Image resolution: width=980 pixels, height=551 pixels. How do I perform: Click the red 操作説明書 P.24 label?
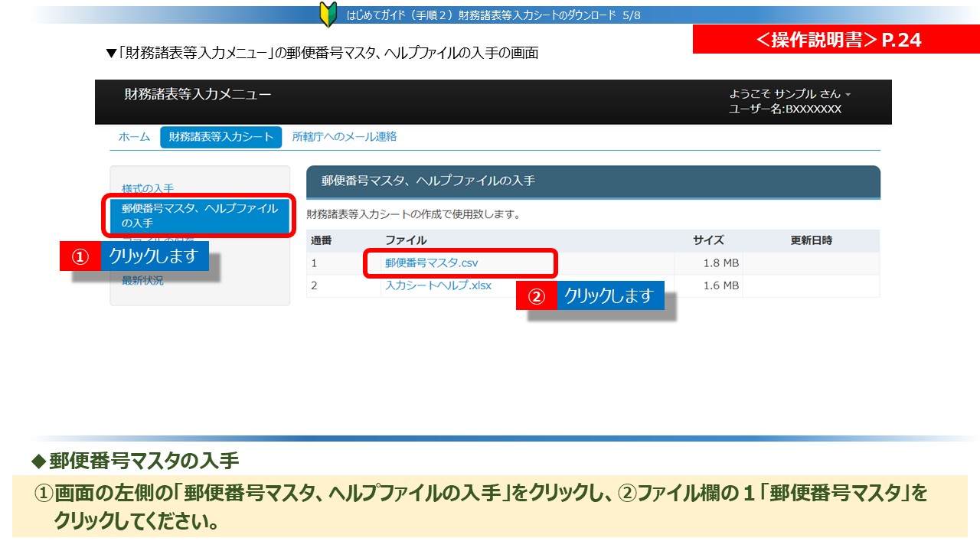pos(836,40)
